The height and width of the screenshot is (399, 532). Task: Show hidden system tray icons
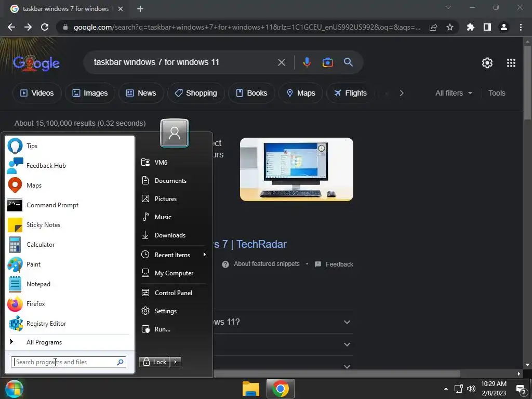click(x=446, y=389)
